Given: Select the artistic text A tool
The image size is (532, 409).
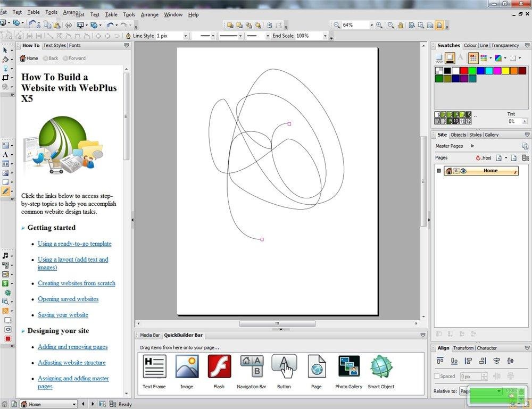Looking at the screenshot, I should click(x=5, y=155).
